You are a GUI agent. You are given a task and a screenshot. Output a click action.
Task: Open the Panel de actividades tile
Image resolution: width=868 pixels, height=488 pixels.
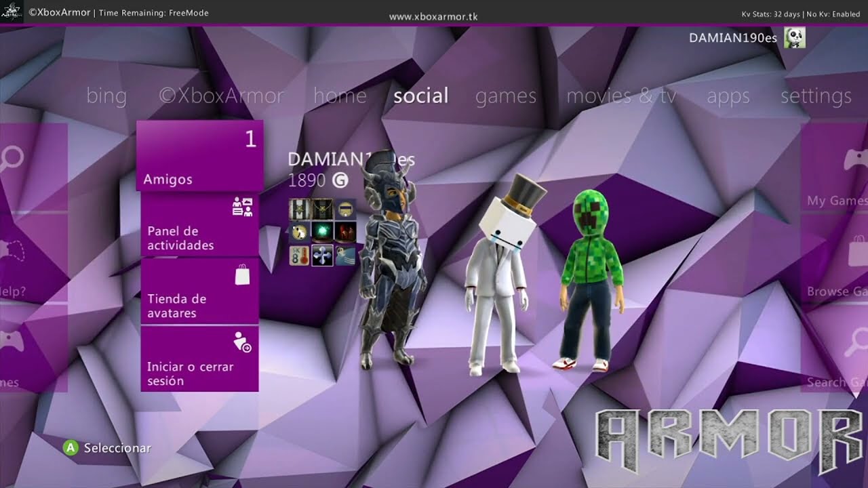tap(199, 225)
